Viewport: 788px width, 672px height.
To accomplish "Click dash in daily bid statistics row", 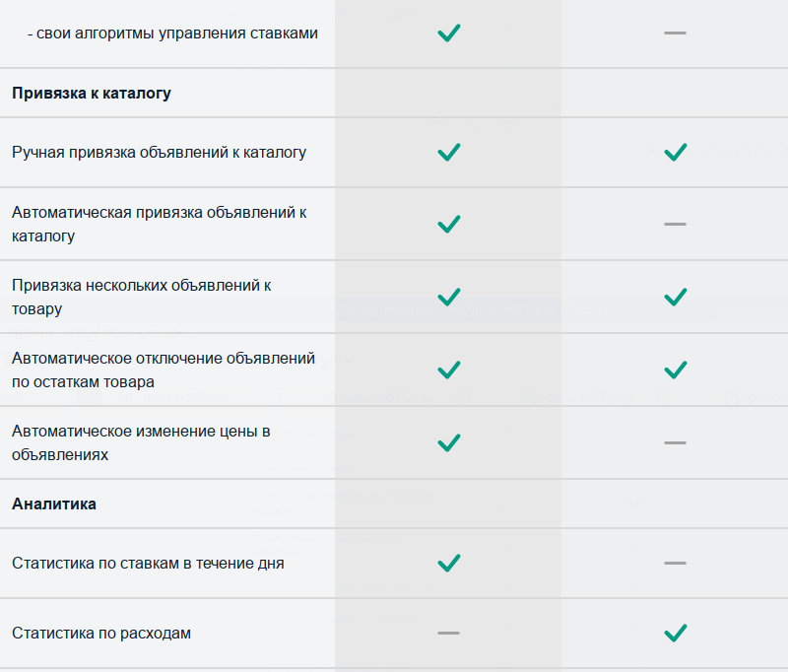I will 675,563.
